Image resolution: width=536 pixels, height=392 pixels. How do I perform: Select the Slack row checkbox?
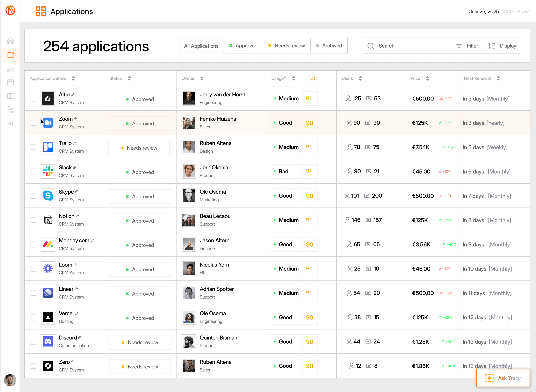[x=34, y=171]
